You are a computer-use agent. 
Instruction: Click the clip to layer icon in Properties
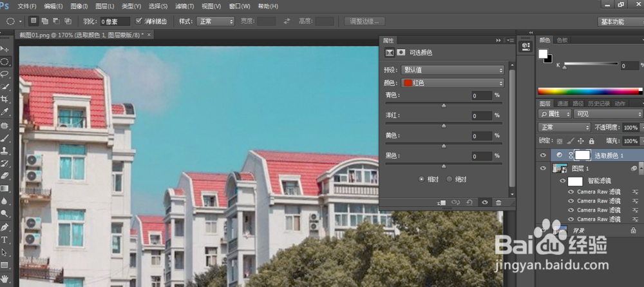click(442, 203)
